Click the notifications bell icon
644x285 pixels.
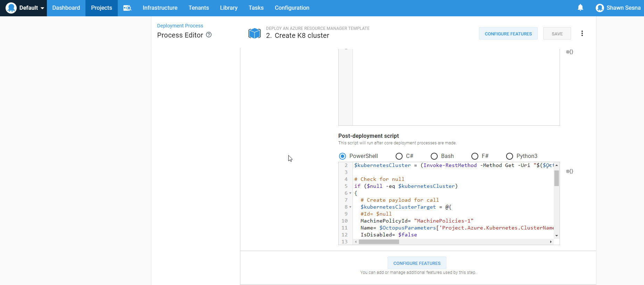580,8
